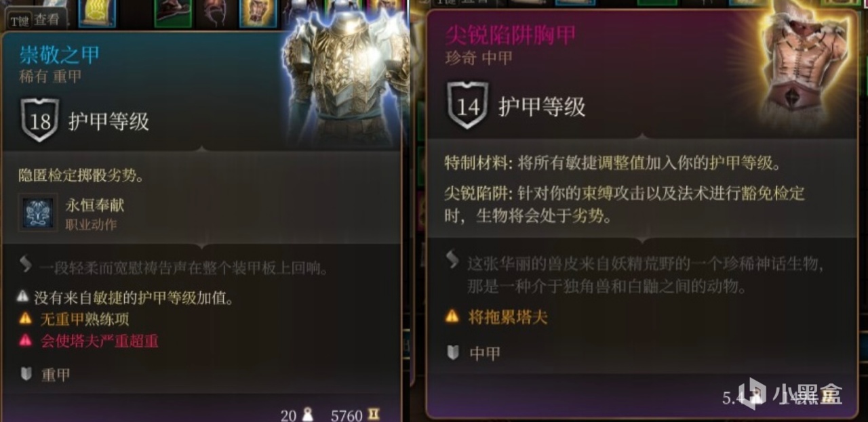The width and height of the screenshot is (868, 422).
Task: Click the 永恒奉献 action name text
Action: pos(95,205)
